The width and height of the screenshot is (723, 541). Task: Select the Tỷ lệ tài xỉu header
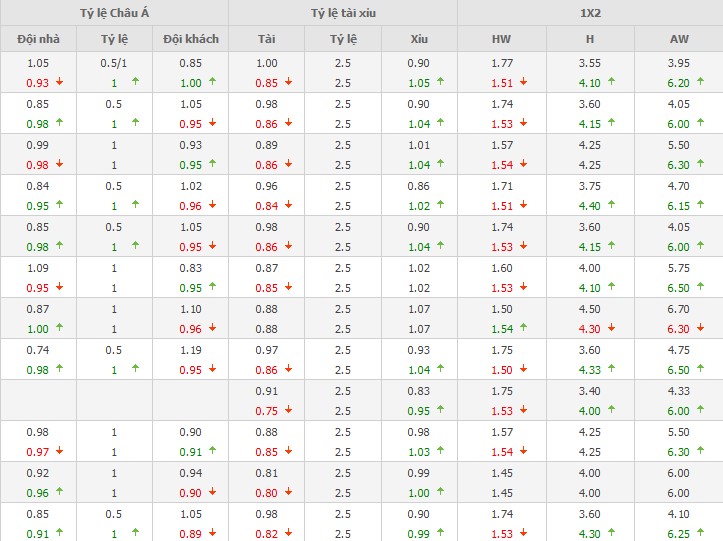343,13
